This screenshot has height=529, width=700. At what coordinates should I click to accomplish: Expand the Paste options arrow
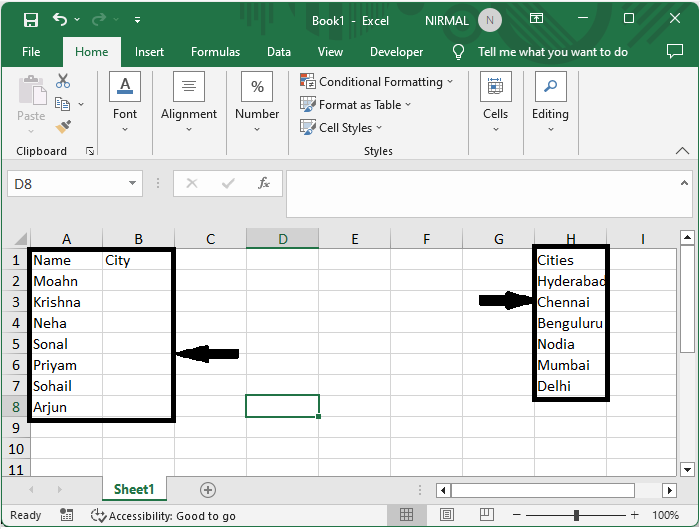point(31,131)
